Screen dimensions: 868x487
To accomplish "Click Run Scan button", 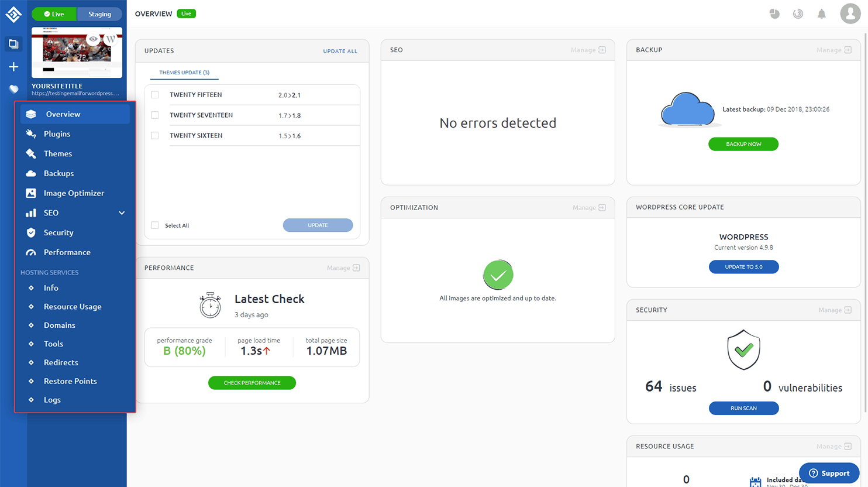I will tap(743, 408).
